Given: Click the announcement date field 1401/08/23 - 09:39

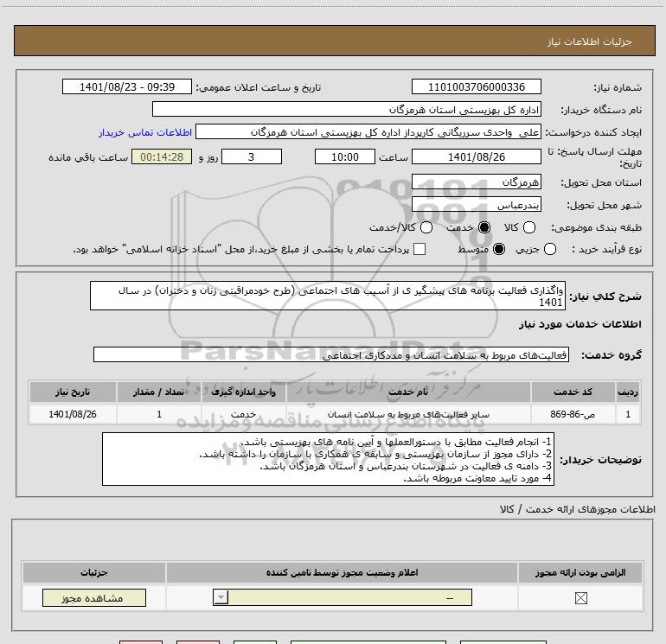Looking at the screenshot, I should pos(127,86).
